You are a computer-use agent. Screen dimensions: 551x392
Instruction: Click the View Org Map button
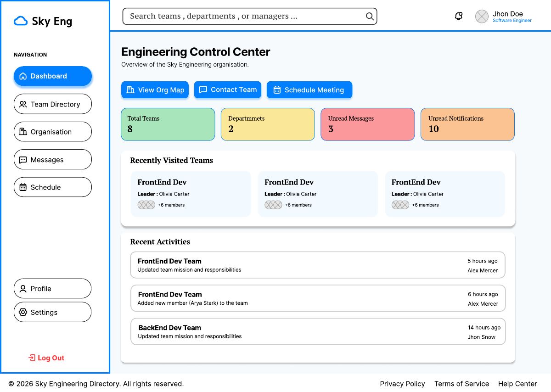click(x=155, y=90)
